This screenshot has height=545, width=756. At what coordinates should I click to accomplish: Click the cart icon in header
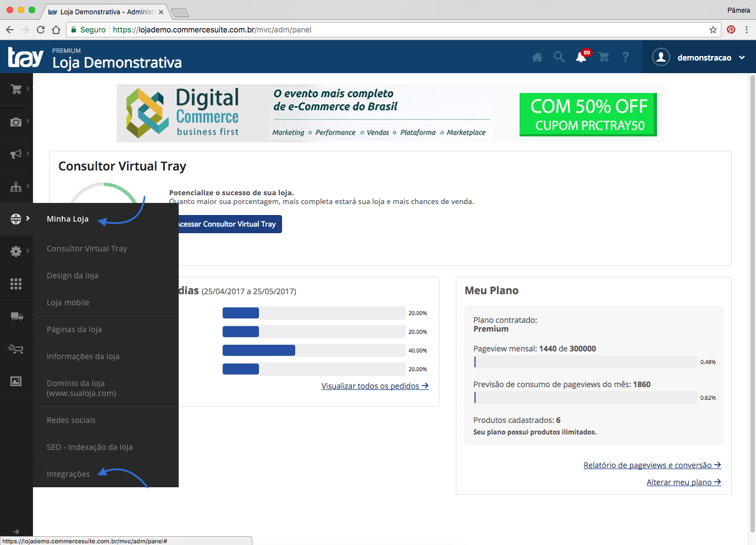(x=604, y=57)
